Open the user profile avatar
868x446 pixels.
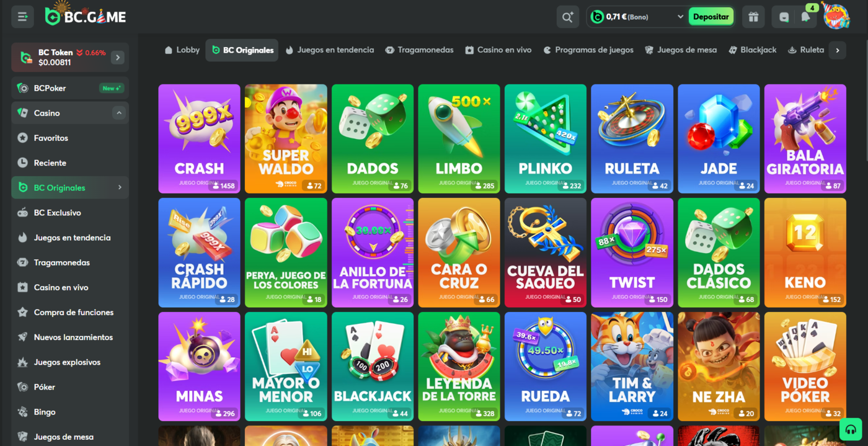click(x=836, y=17)
